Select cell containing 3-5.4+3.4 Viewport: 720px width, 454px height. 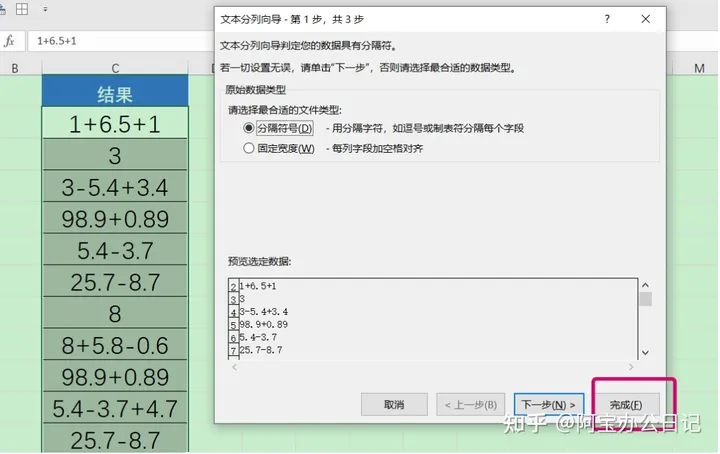pos(115,188)
